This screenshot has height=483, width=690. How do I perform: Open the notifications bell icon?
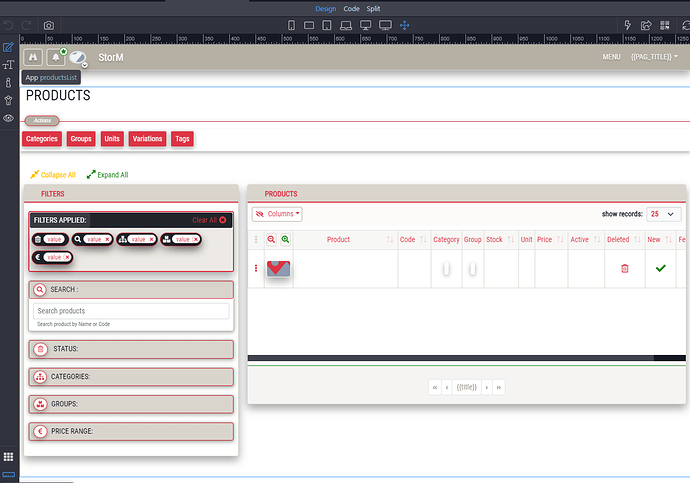[x=55, y=57]
